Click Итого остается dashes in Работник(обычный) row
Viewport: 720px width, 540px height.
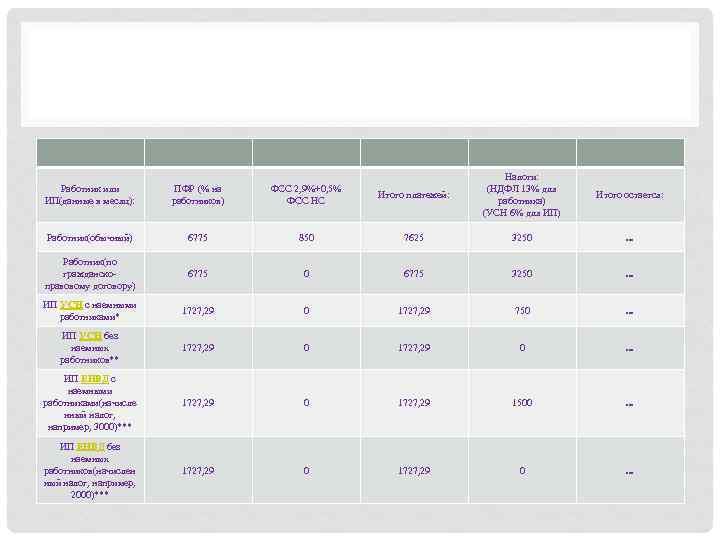point(630,240)
